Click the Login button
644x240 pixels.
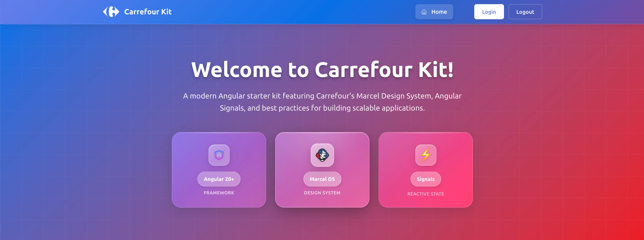click(489, 12)
